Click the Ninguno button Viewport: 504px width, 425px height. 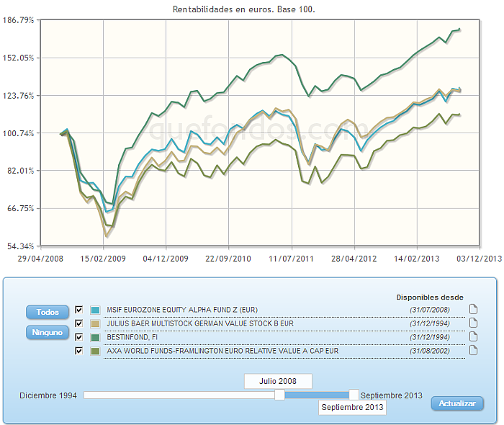coord(48,332)
